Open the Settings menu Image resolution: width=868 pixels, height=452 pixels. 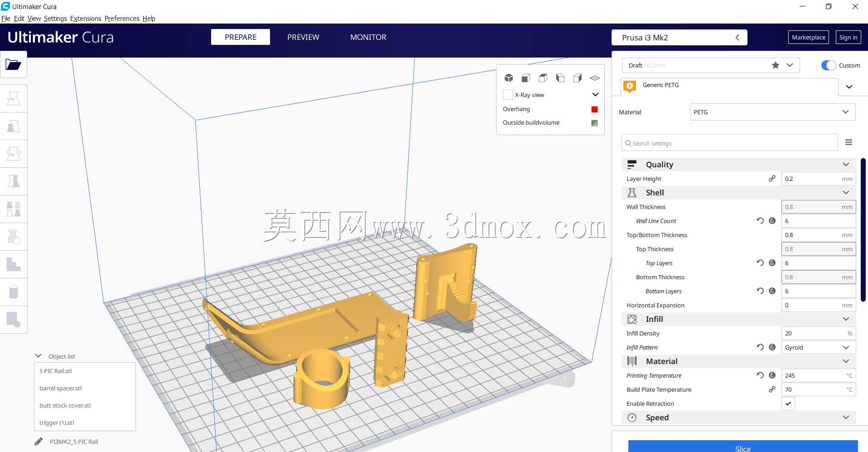pos(55,19)
